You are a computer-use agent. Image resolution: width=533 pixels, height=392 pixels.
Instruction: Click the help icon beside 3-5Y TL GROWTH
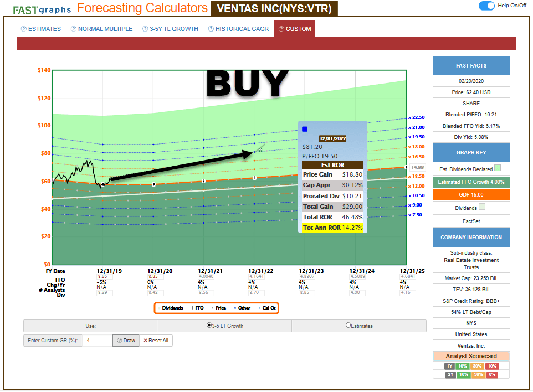145,29
